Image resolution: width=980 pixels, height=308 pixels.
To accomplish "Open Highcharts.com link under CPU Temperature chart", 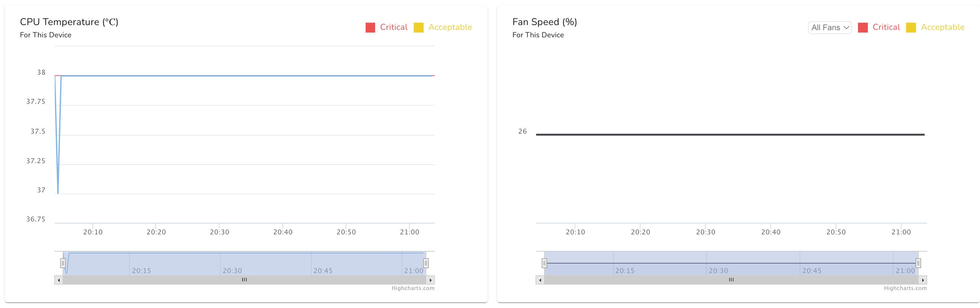I will [413, 288].
